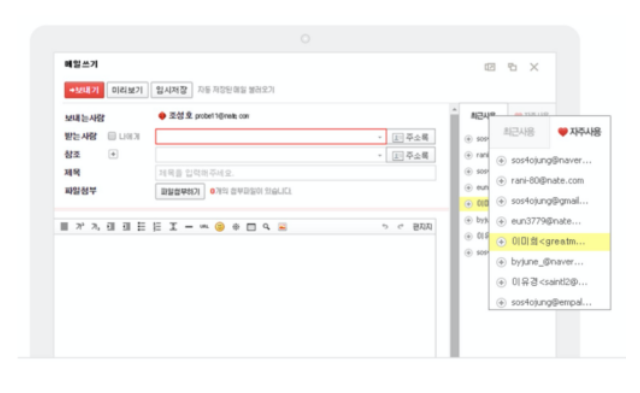The height and width of the screenshot is (393, 640).
Task: Open 주소록 beside the 참조 field
Action: tap(411, 155)
